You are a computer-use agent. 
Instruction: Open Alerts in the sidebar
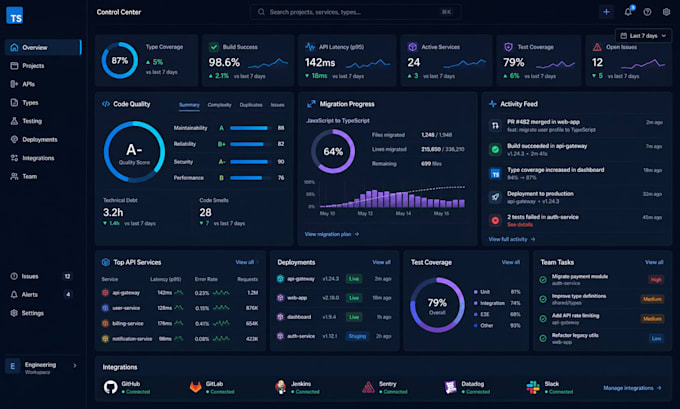tap(42, 294)
